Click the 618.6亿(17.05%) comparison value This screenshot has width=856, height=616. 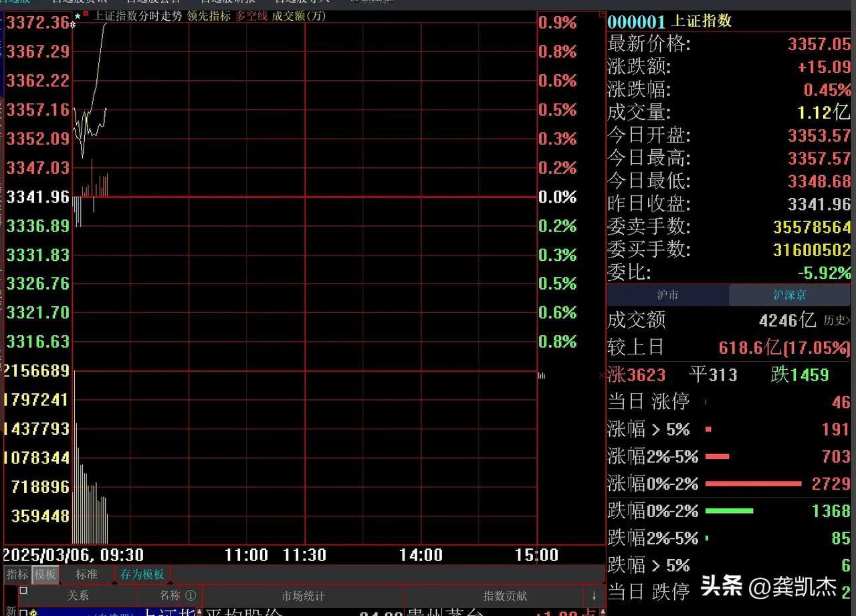784,348
